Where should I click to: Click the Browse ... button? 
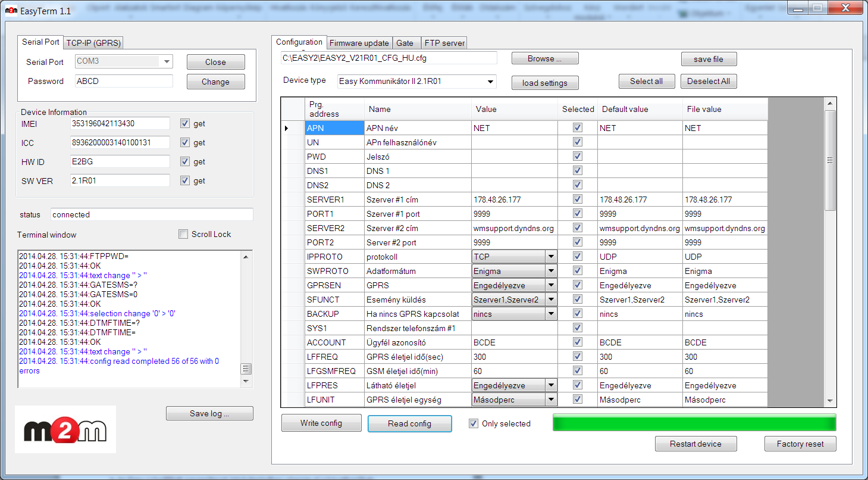(545, 58)
